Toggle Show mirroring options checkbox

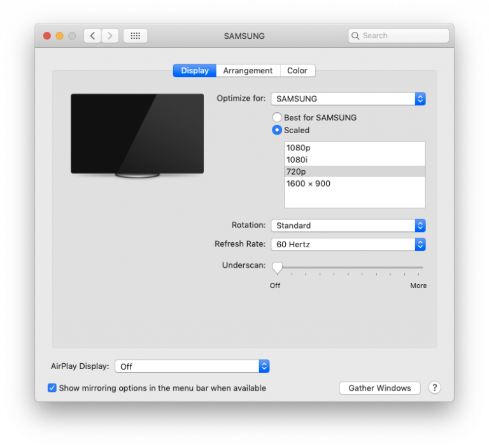click(52, 387)
